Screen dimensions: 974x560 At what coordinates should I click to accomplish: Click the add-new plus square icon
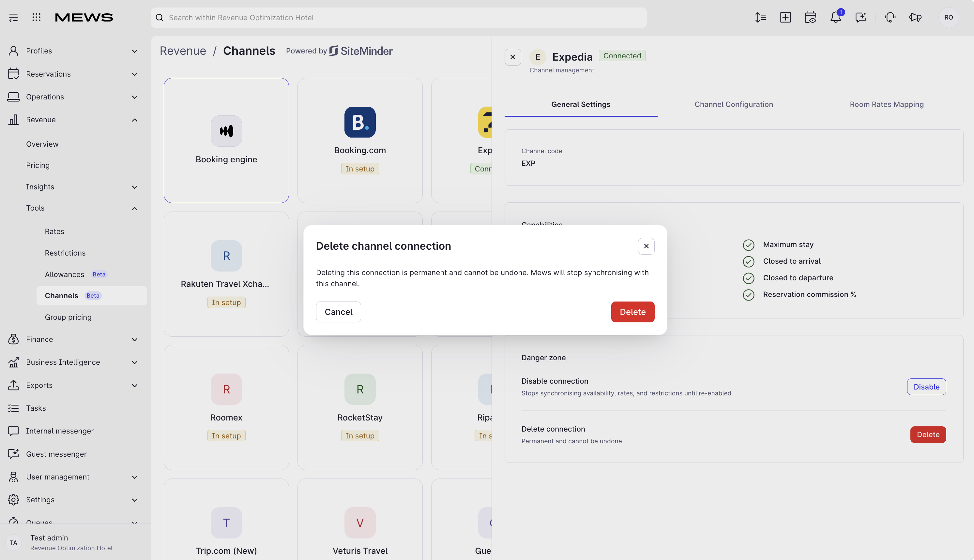[x=785, y=17]
